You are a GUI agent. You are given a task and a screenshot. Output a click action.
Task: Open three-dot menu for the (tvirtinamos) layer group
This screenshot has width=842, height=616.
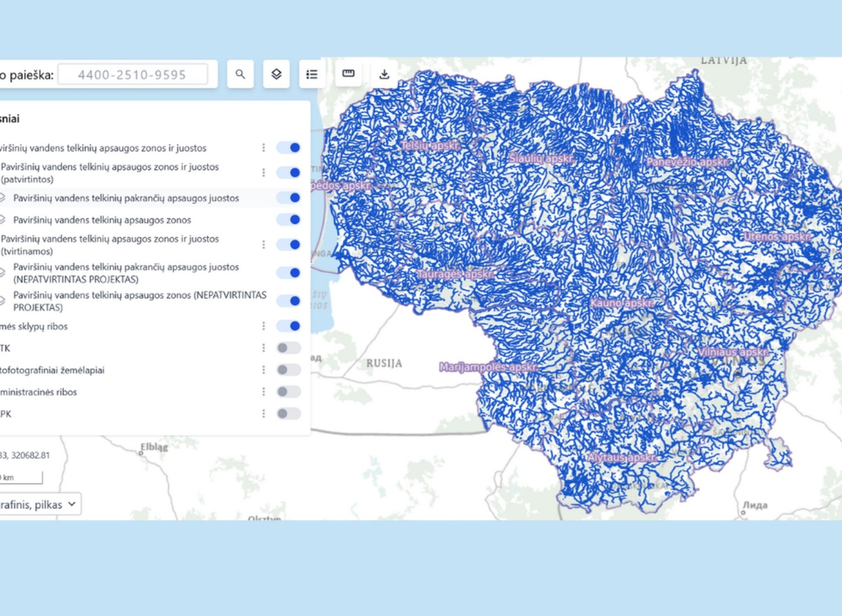[x=263, y=245]
